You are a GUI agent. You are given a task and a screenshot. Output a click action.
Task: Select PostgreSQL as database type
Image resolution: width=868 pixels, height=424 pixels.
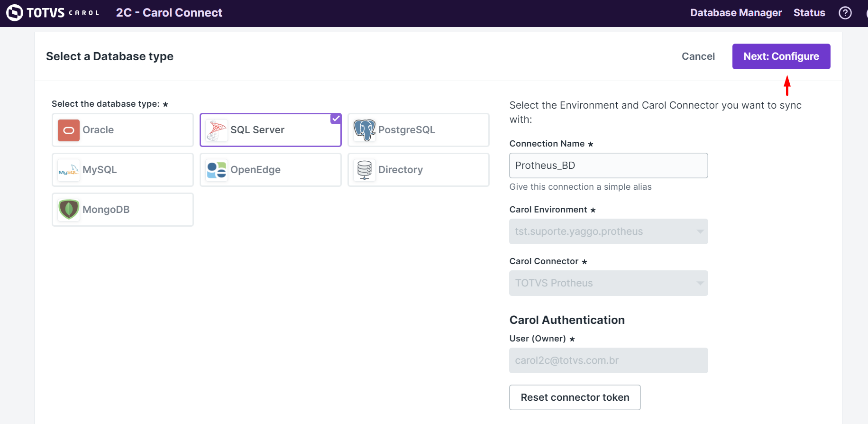pyautogui.click(x=419, y=130)
